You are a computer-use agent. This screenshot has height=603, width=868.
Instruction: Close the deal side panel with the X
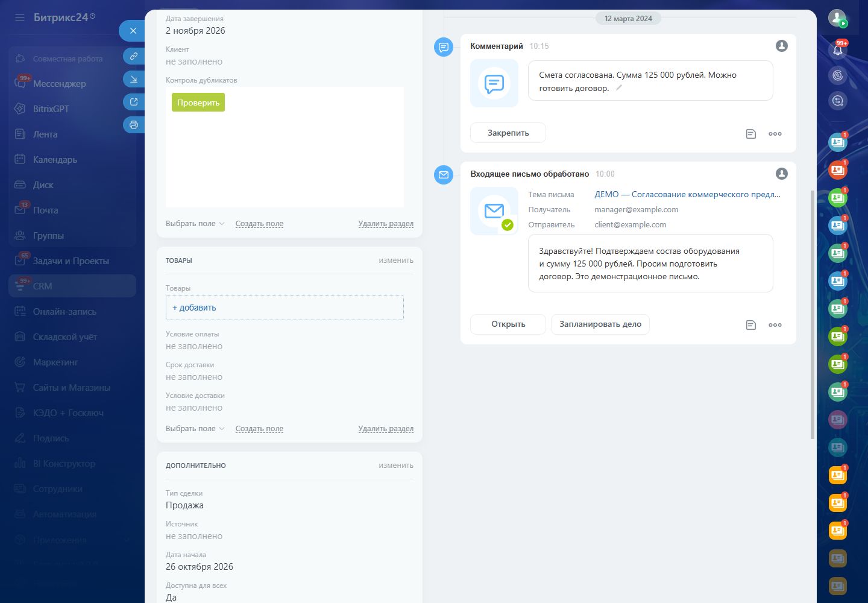click(133, 31)
